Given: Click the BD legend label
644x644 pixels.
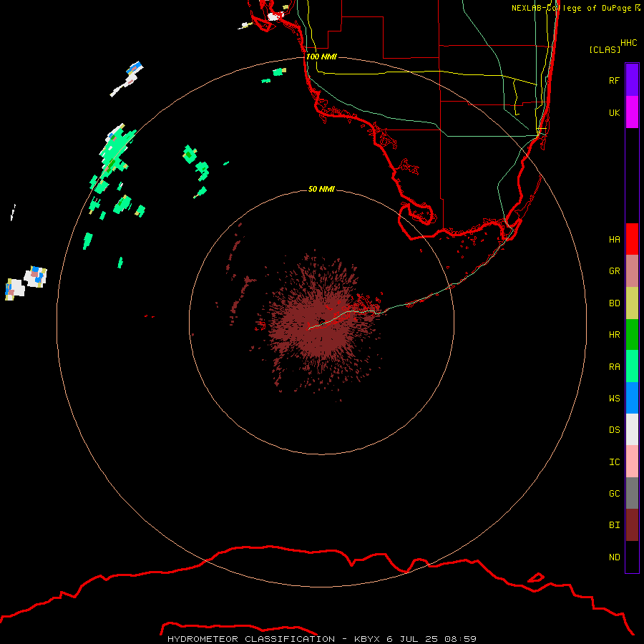Looking at the screenshot, I should (614, 303).
